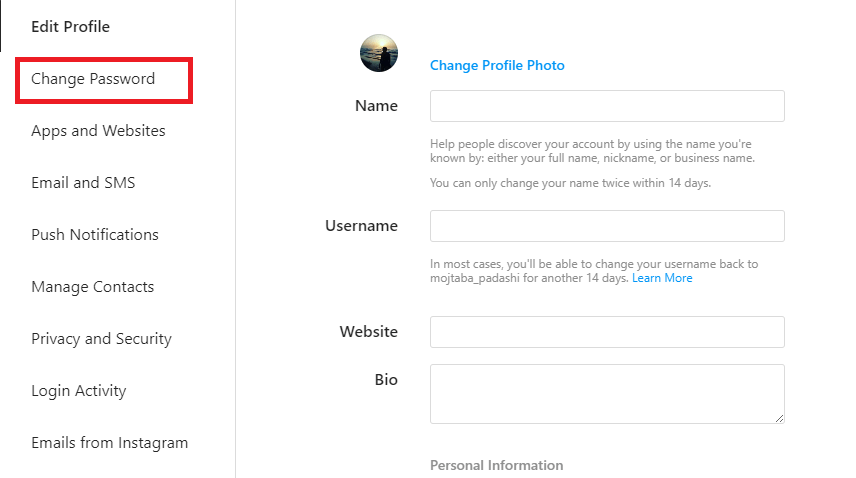Click the Bio text area resize handle
Image resolution: width=856 pixels, height=478 pixels.
click(779, 417)
